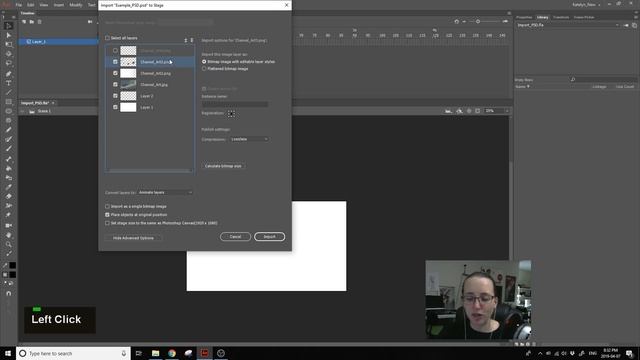Screen dimensions: 640x360
Task: Toggle Place objects at original position
Action: coord(107,215)
